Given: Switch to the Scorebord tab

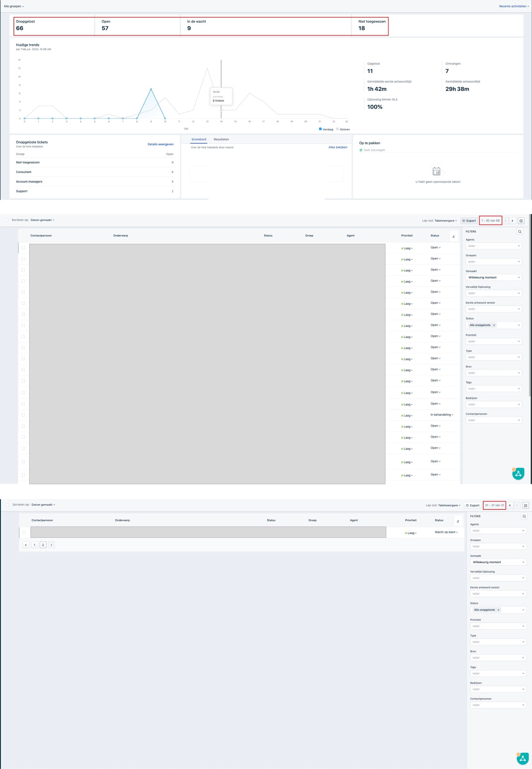Looking at the screenshot, I should (x=199, y=139).
